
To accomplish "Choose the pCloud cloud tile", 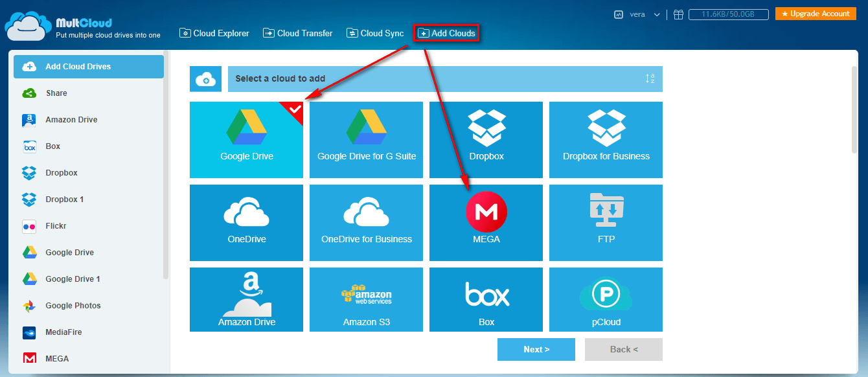I will pos(606,299).
